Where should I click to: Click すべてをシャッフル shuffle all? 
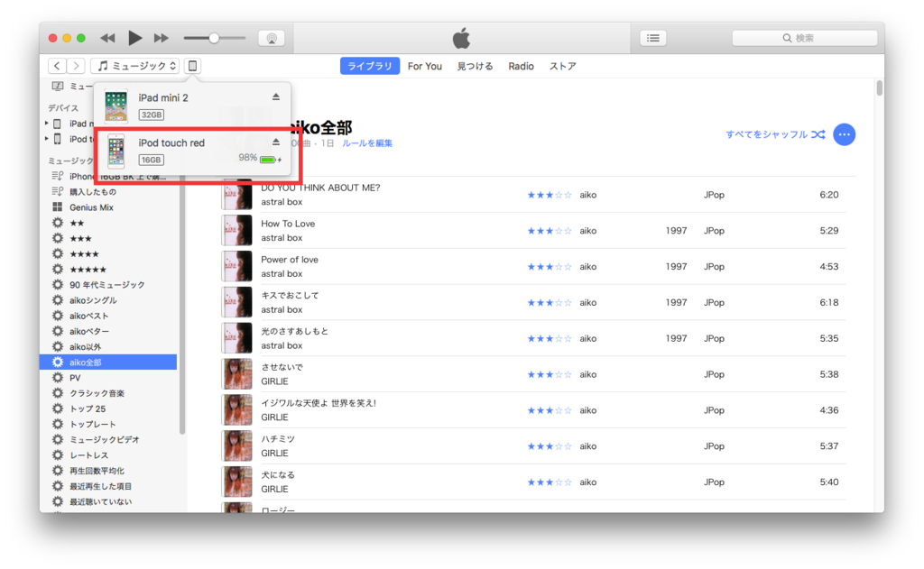(775, 134)
